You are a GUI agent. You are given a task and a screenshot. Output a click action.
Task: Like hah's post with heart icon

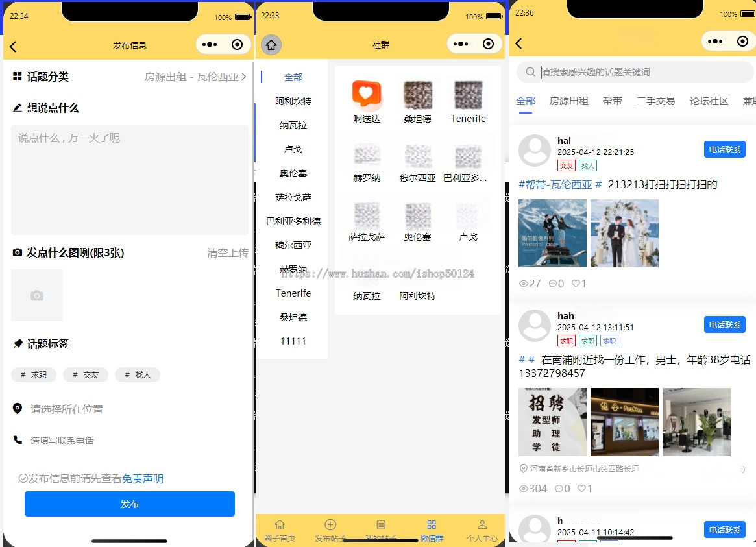click(x=581, y=489)
